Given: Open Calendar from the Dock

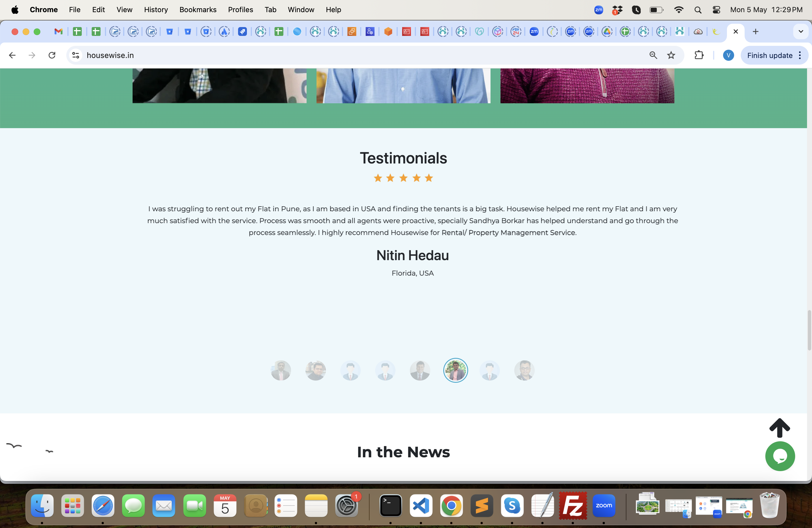Looking at the screenshot, I should coord(225,505).
